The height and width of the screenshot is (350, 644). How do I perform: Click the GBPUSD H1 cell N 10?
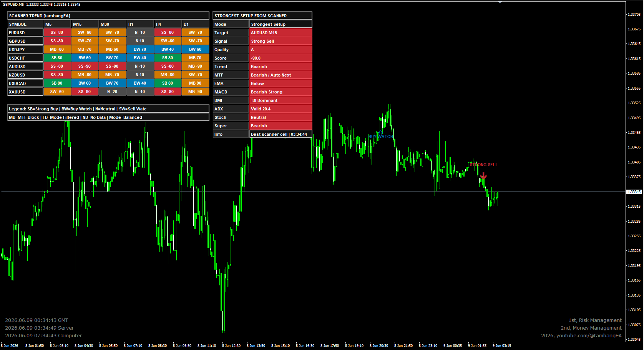coord(140,41)
